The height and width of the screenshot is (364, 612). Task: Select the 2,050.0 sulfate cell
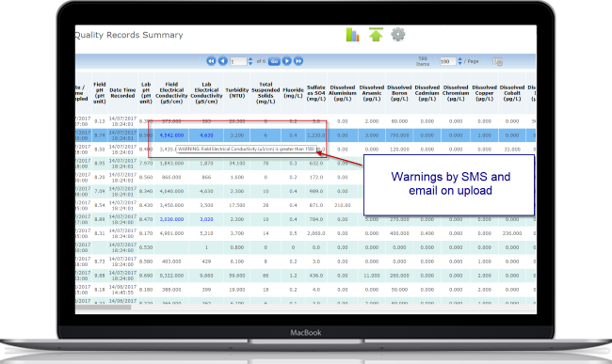pyautogui.click(x=316, y=233)
